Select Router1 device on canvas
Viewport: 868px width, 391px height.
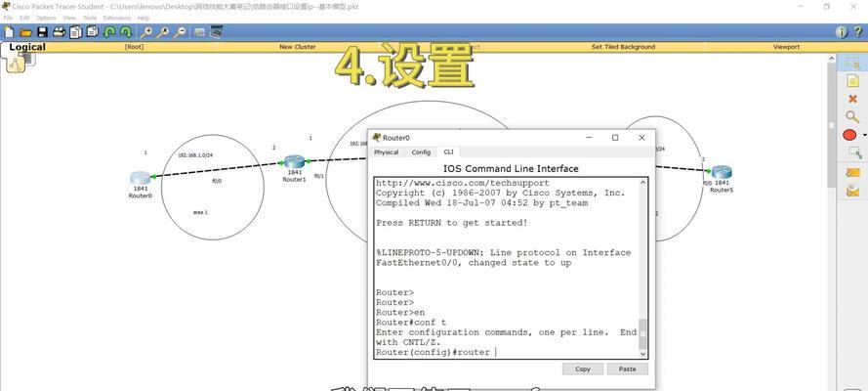coord(294,162)
